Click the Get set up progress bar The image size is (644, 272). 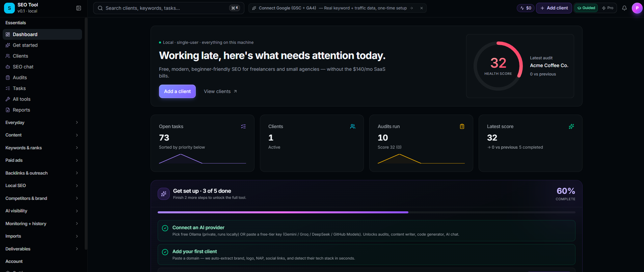pos(366,212)
